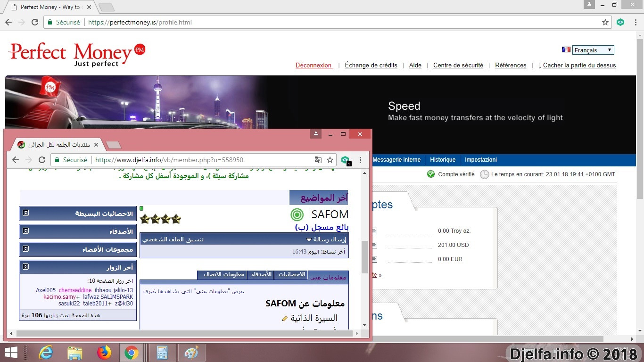Reload the Perfect Money page
The height and width of the screenshot is (362, 644).
coord(35,22)
